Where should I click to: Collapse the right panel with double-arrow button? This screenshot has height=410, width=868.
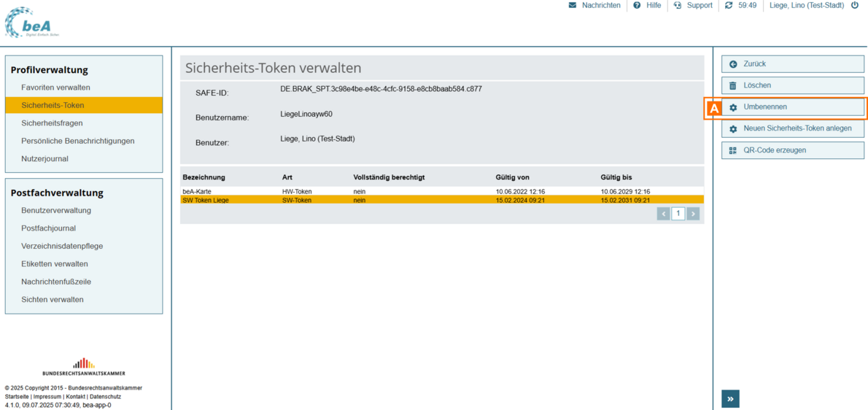730,398
